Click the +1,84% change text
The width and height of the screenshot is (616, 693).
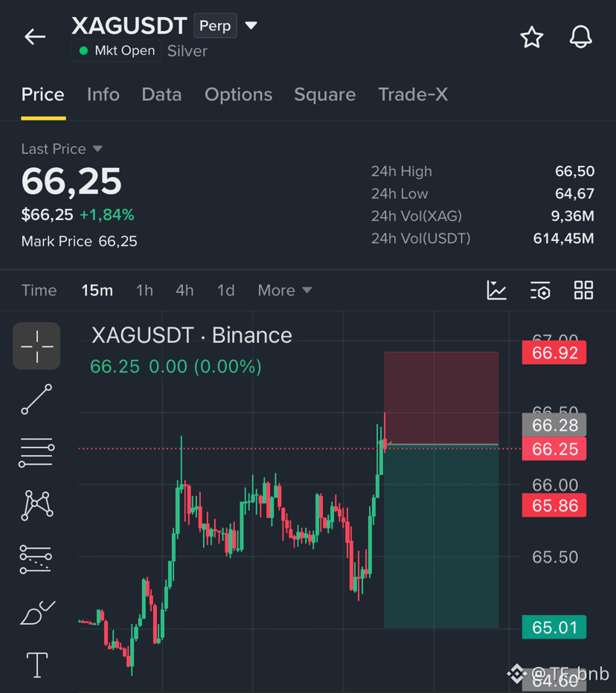coord(106,215)
